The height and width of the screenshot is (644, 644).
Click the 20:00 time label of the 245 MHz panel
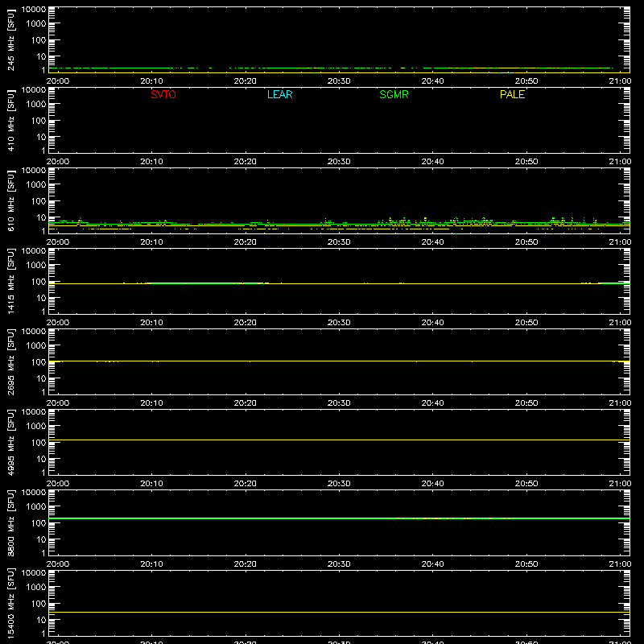(x=58, y=81)
